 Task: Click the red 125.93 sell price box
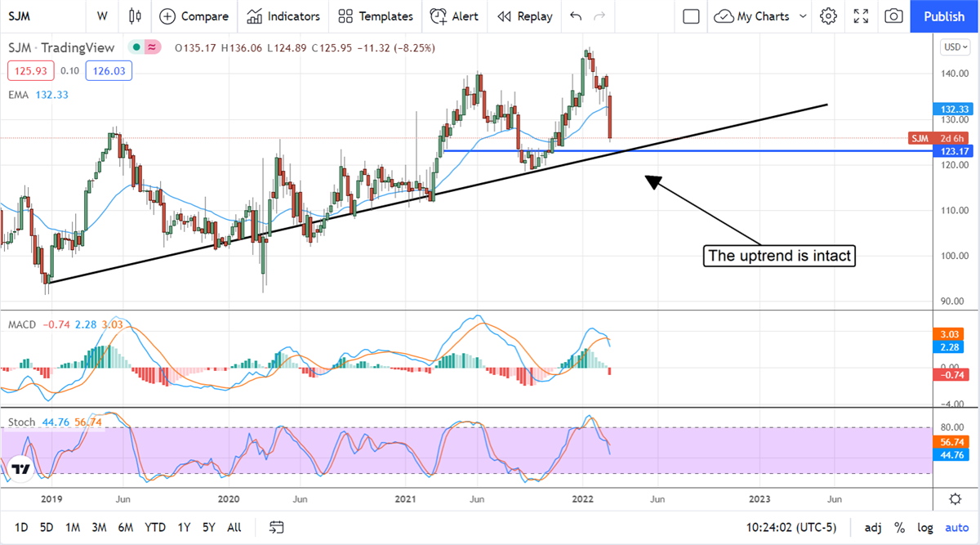[29, 71]
